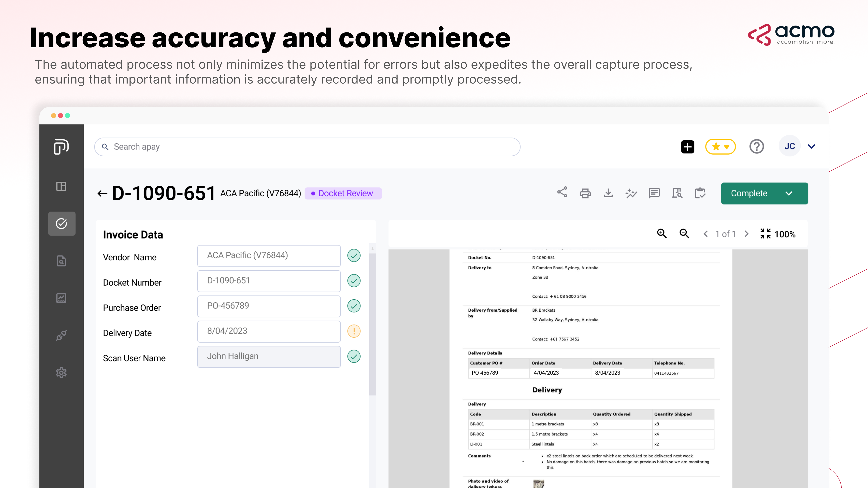Open the yellow star favorites dropdown
Screen dimensions: 868x488
(721, 147)
